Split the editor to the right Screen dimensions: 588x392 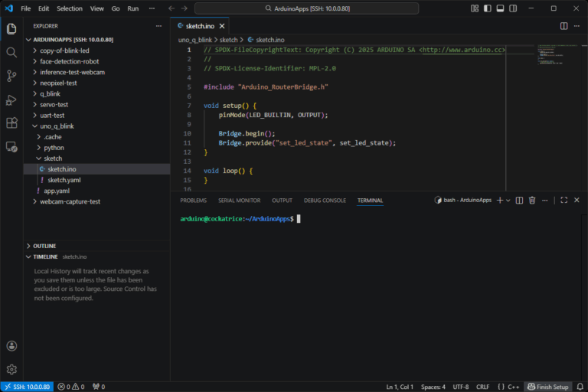(x=563, y=26)
